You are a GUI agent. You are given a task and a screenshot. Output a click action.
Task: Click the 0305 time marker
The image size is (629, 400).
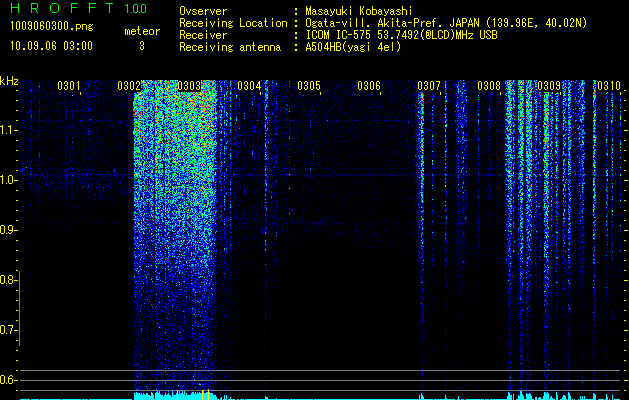[x=309, y=85]
